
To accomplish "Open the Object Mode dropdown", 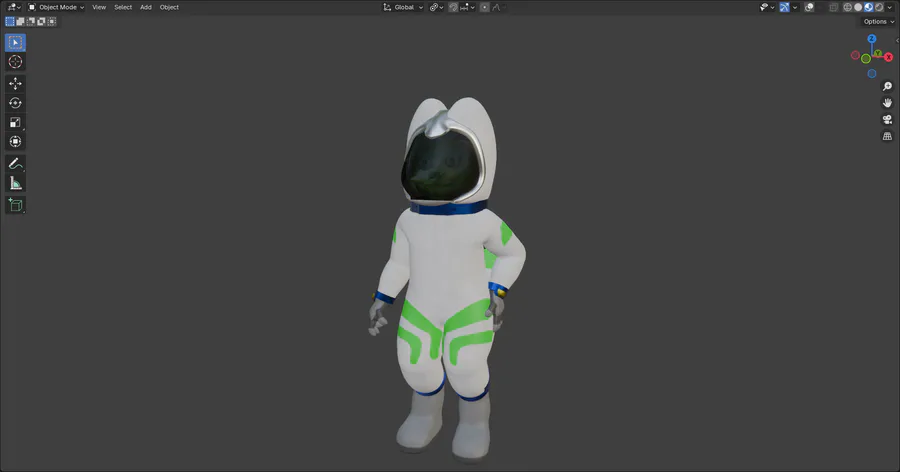I will (x=56, y=7).
